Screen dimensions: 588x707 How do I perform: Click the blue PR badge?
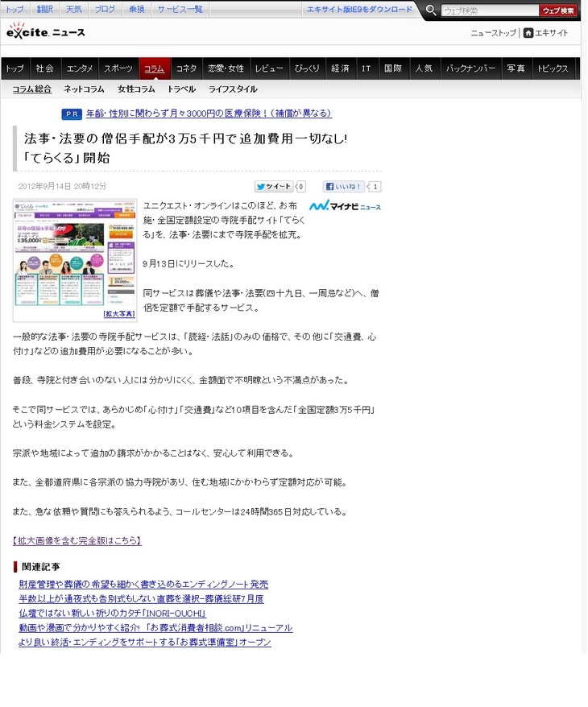[72, 114]
